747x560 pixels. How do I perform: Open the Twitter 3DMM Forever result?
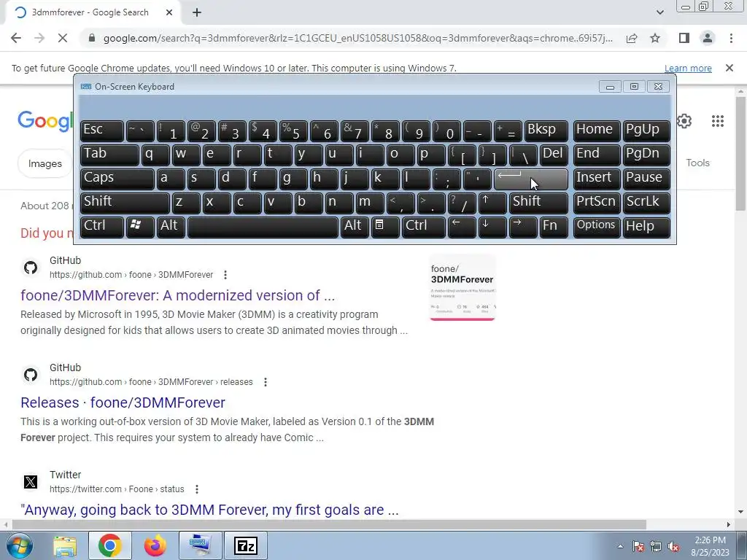(209, 510)
